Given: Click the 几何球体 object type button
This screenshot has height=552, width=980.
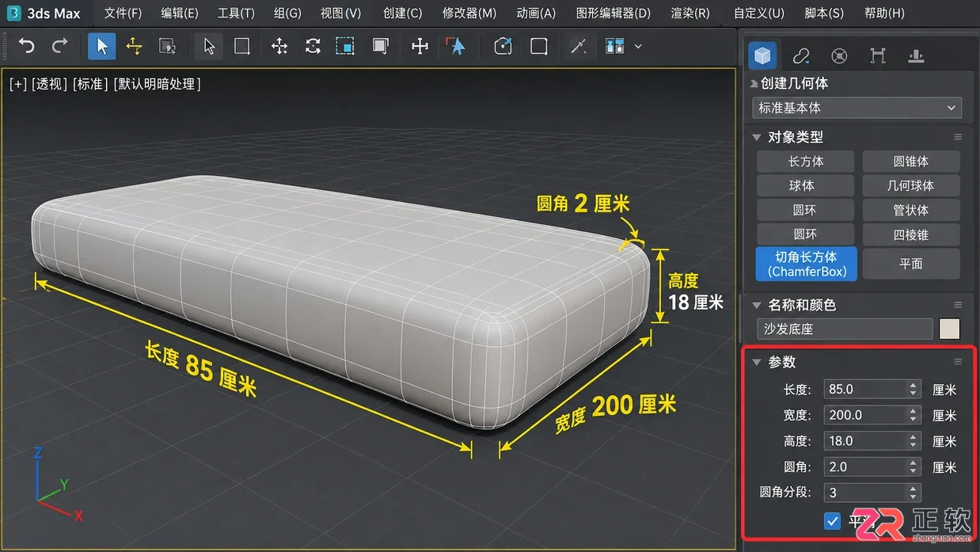Looking at the screenshot, I should [910, 186].
